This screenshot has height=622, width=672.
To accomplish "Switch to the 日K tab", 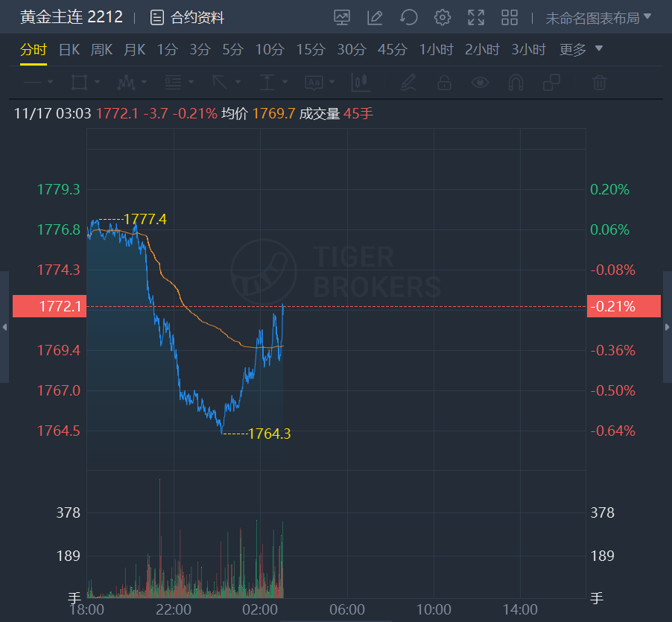I will coord(69,50).
